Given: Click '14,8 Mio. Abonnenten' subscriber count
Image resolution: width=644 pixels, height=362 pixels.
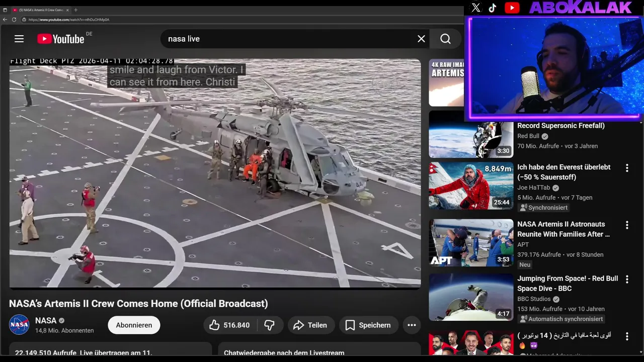Looking at the screenshot, I should (x=64, y=330).
